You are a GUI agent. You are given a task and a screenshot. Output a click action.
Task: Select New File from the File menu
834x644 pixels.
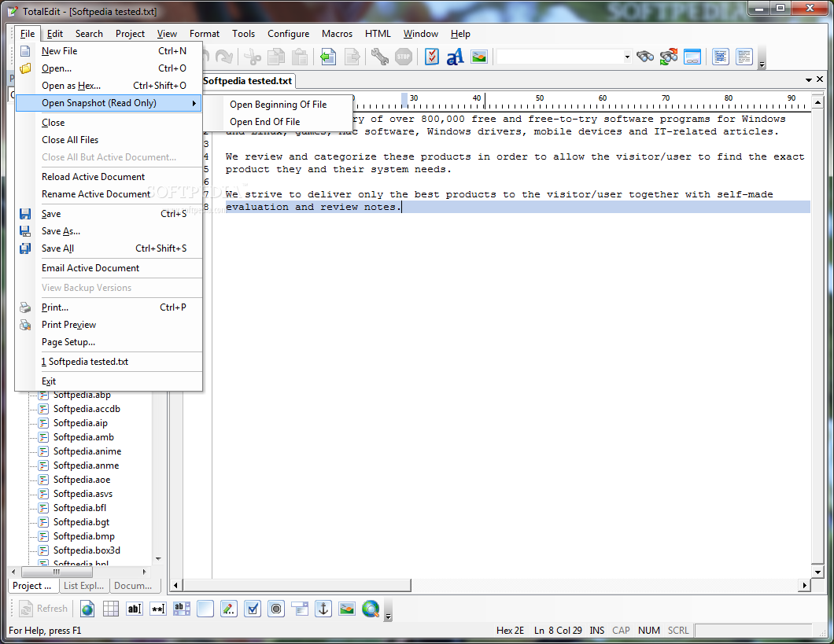[x=109, y=51]
